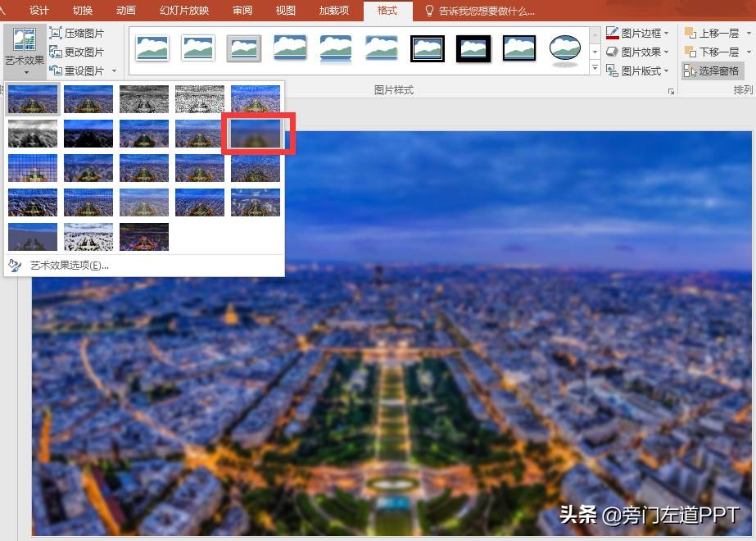Apply the sixth picture style (soft edge rectangle)
This screenshot has width=756, height=541.
(x=382, y=48)
